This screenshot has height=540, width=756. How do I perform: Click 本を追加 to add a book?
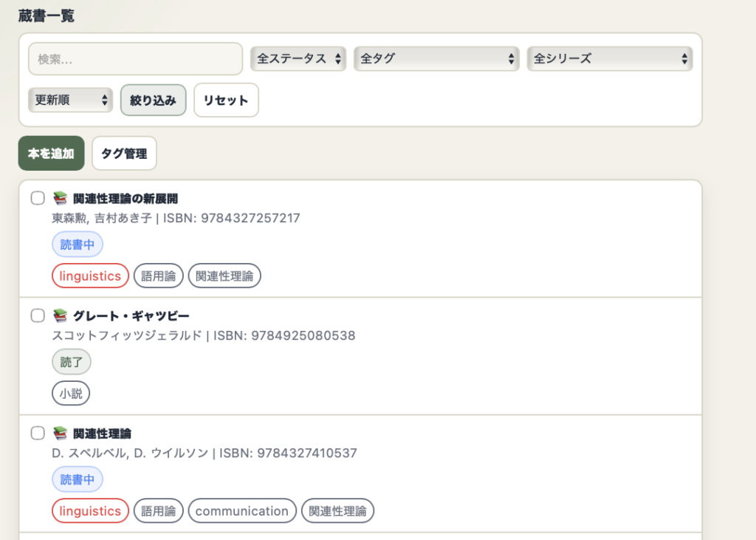tap(52, 154)
